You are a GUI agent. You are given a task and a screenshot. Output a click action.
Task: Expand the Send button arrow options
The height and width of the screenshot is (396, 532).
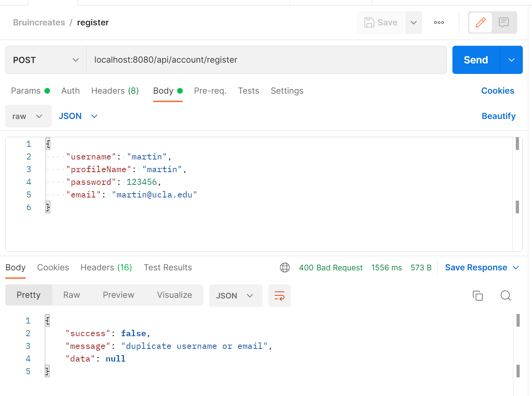click(511, 60)
